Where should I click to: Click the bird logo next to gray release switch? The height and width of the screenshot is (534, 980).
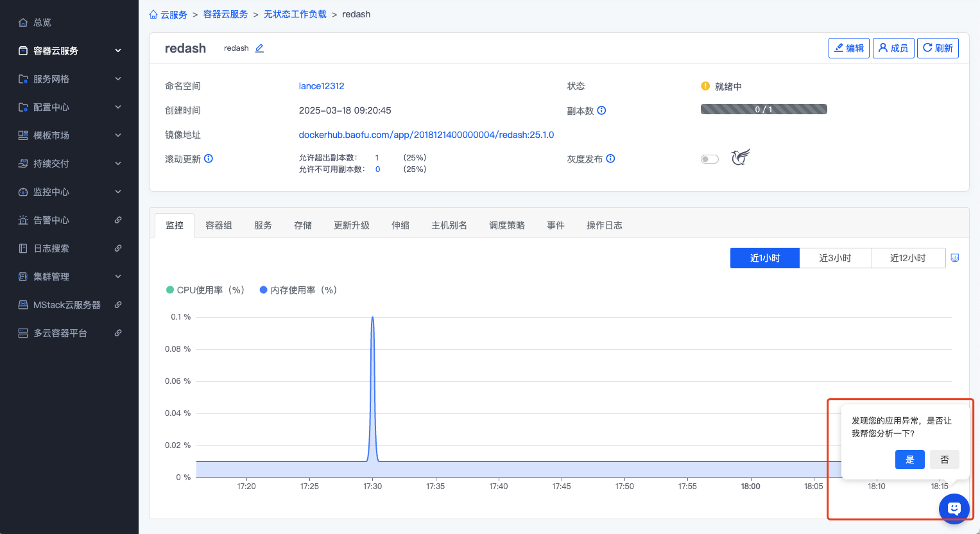point(741,157)
